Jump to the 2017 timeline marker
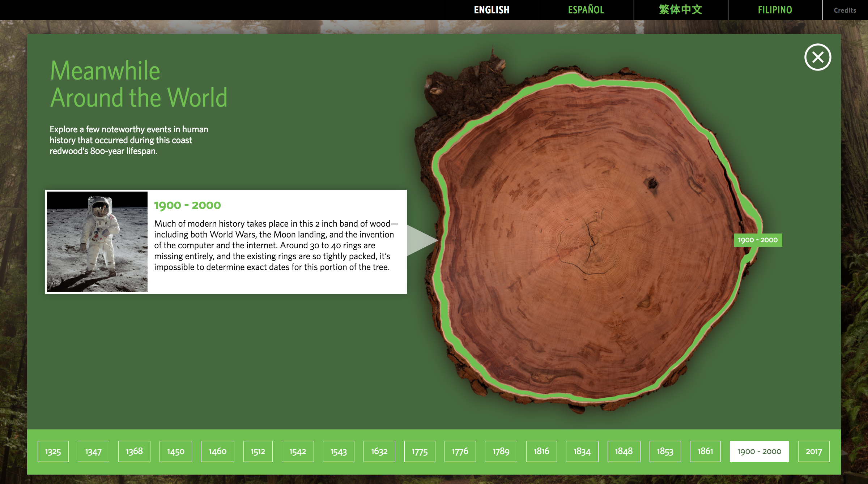 (x=813, y=451)
